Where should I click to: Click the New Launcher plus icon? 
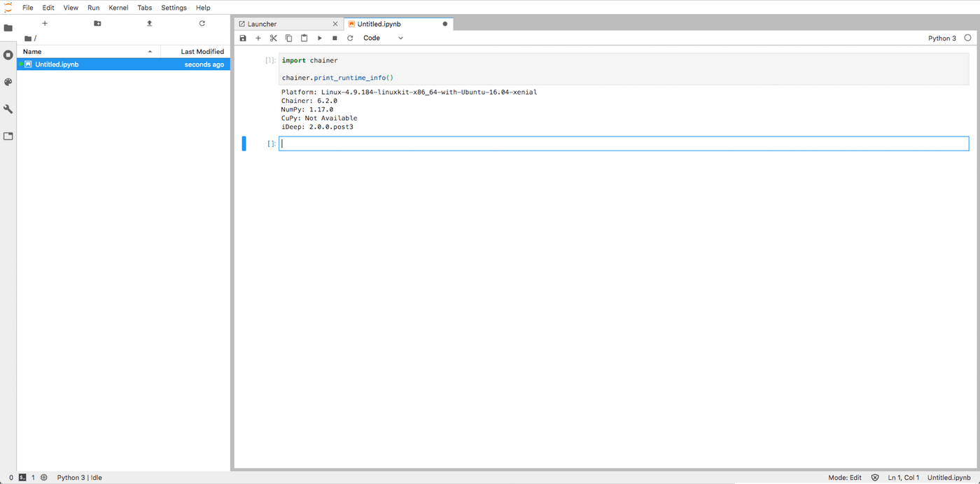(x=45, y=23)
